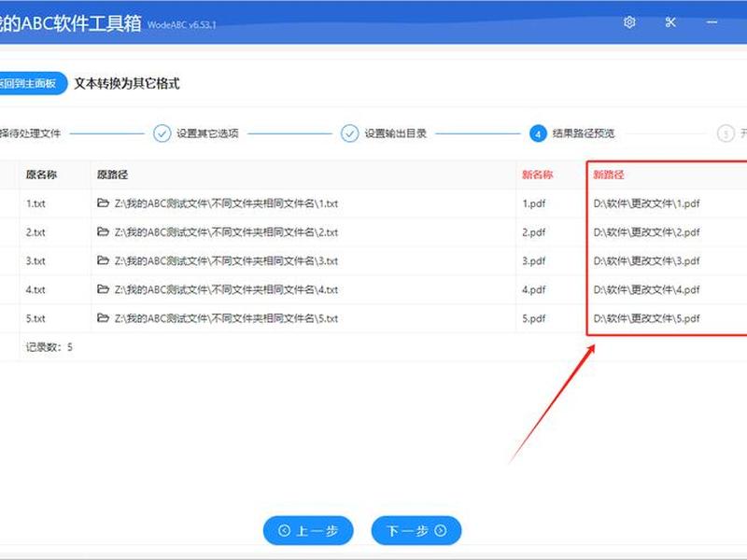
Task: Click the 记录数: 5 record count
Action: point(49,347)
